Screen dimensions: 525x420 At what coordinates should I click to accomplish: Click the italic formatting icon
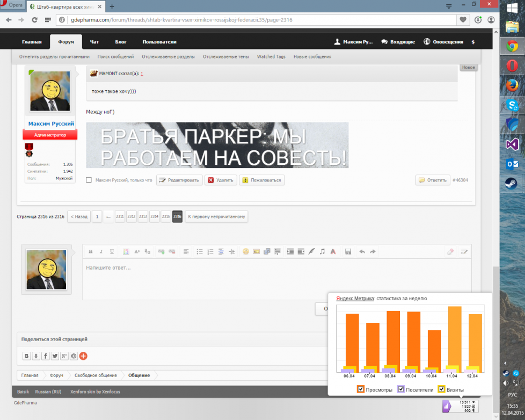pos(101,251)
